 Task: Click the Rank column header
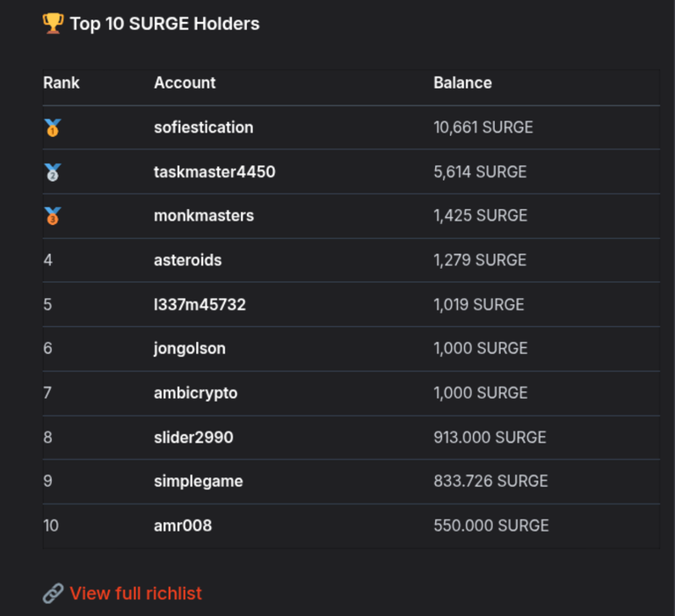pos(62,83)
